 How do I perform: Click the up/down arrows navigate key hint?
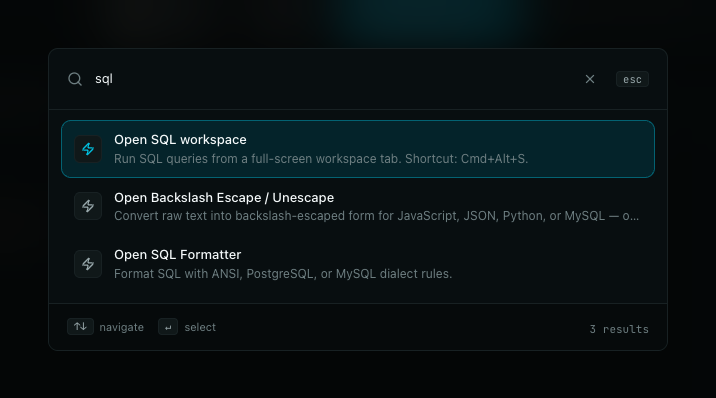point(80,326)
